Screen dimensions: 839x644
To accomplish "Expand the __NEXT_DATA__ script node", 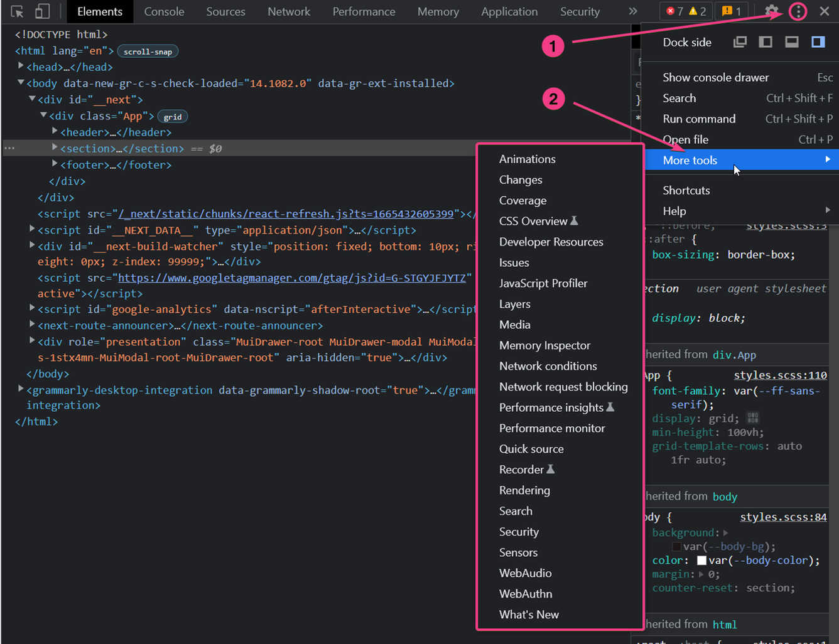I will [x=32, y=229].
